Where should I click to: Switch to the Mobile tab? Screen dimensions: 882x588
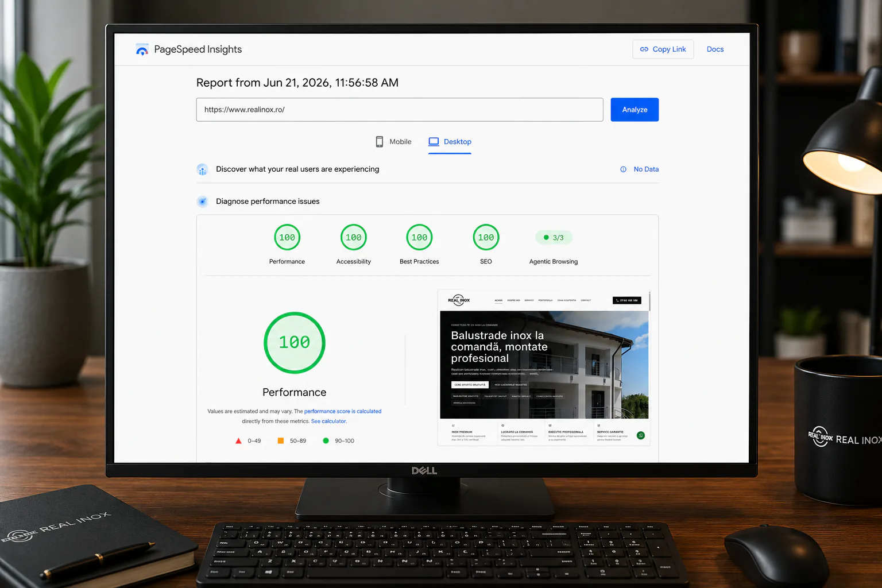pyautogui.click(x=393, y=142)
